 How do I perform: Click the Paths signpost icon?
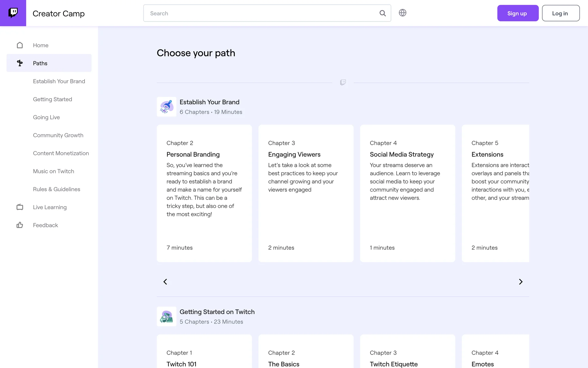(20, 63)
